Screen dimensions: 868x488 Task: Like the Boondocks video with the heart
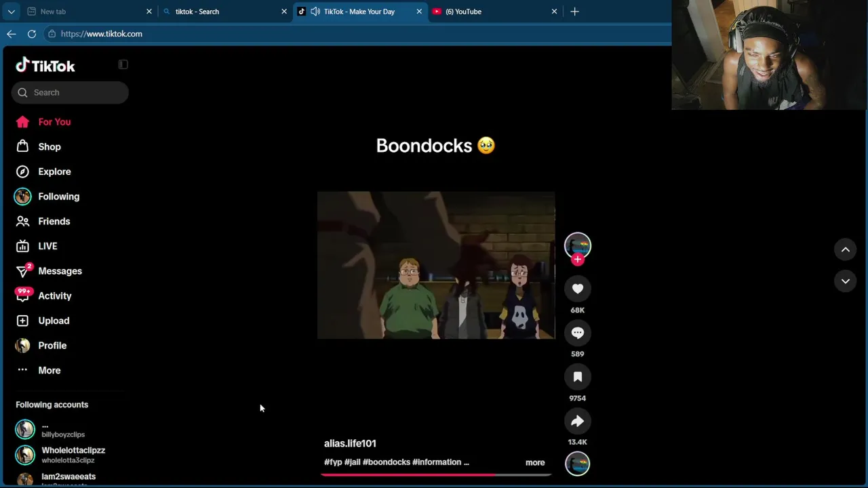[578, 289]
